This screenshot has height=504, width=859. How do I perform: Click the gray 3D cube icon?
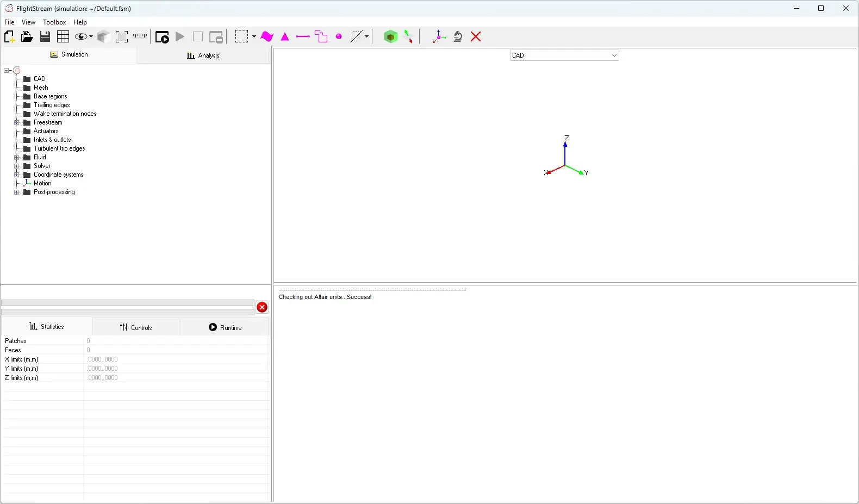click(x=103, y=36)
